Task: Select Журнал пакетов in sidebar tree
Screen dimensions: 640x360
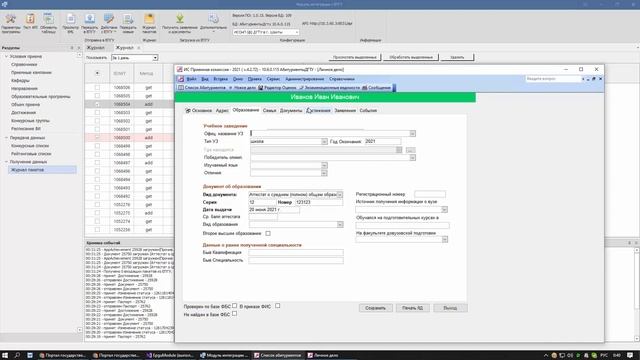Action: 27,170
